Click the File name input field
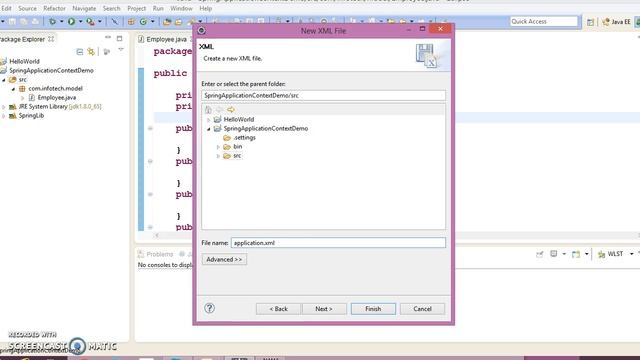Screen dimensions: 640x360 tap(338, 243)
